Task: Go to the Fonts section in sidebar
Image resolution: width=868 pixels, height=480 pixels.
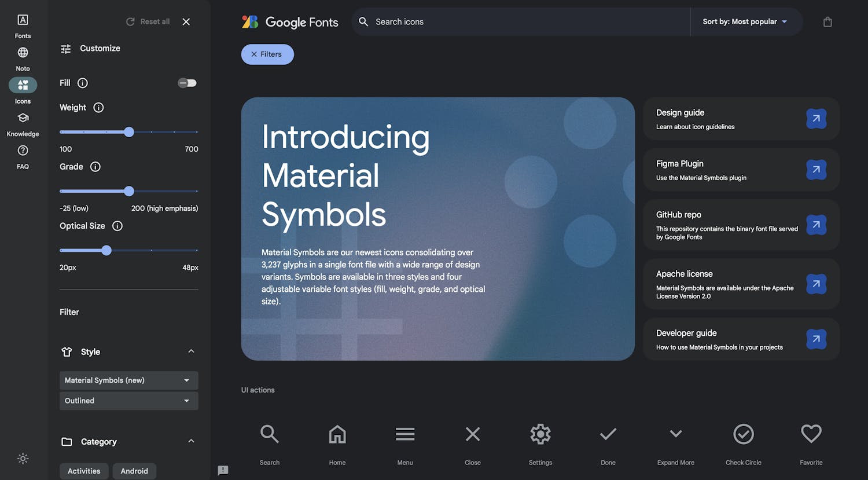Action: pyautogui.click(x=23, y=26)
